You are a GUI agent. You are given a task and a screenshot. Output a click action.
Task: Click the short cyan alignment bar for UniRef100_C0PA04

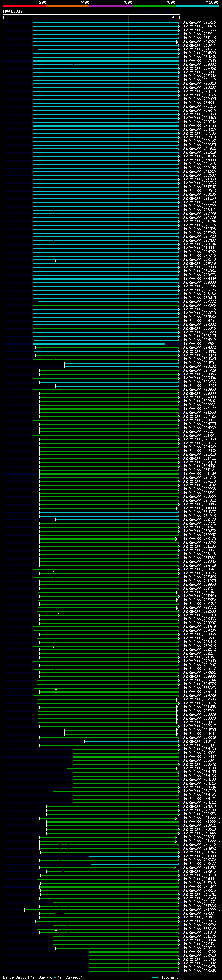coord(99,343)
